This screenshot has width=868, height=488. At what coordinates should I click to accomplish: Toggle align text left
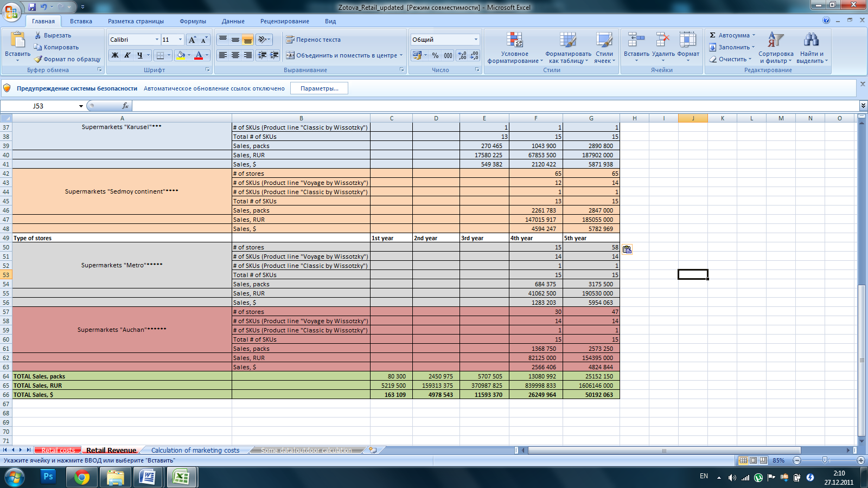click(222, 55)
